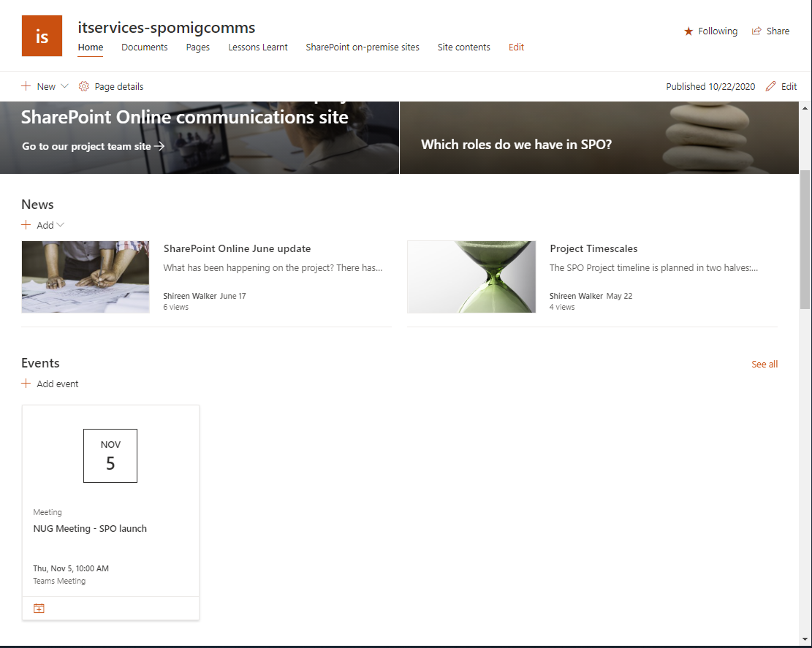Click 'Meeting' category label on event card
The width and height of the screenshot is (812, 648).
[48, 512]
